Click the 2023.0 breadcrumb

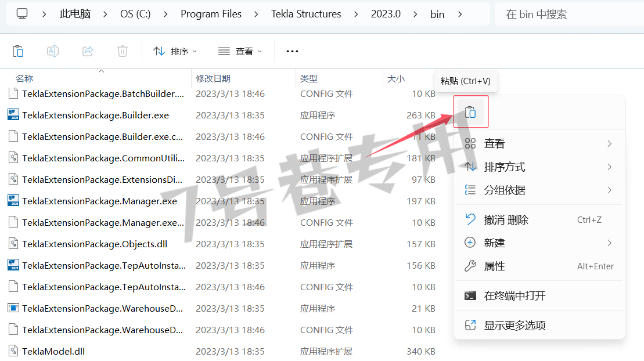click(386, 14)
